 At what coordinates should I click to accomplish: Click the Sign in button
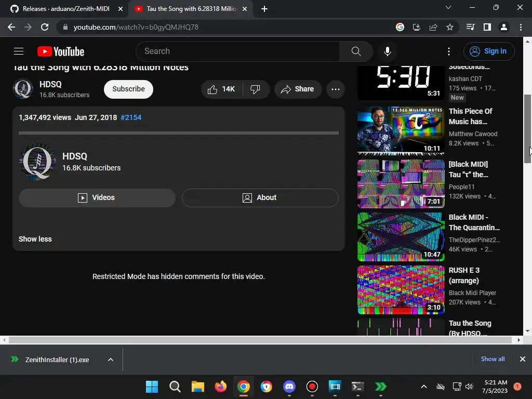click(x=488, y=51)
